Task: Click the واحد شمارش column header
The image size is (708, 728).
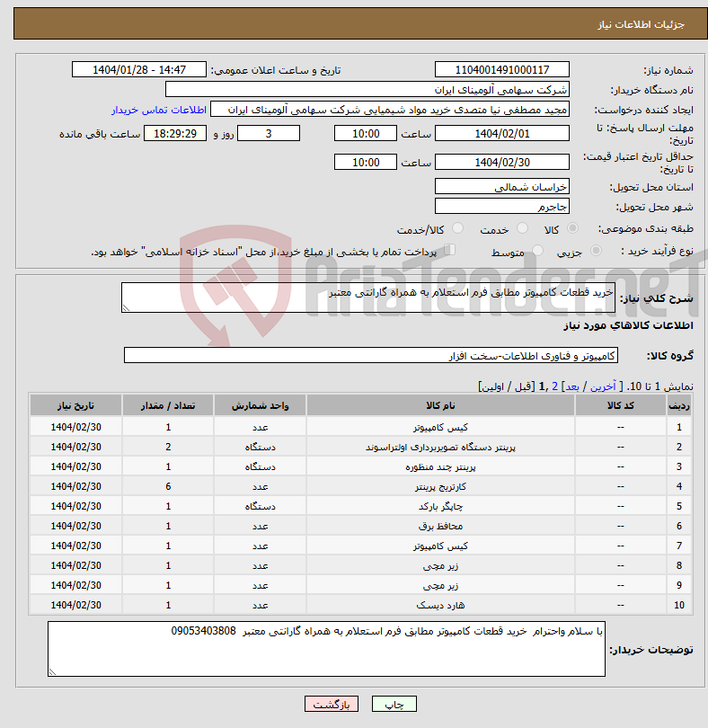Action: click(x=260, y=405)
